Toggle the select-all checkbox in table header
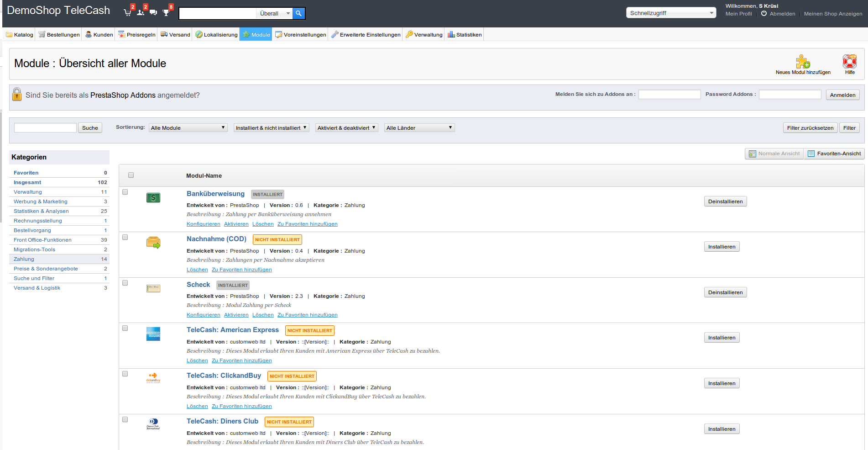The image size is (868, 450). 131,175
